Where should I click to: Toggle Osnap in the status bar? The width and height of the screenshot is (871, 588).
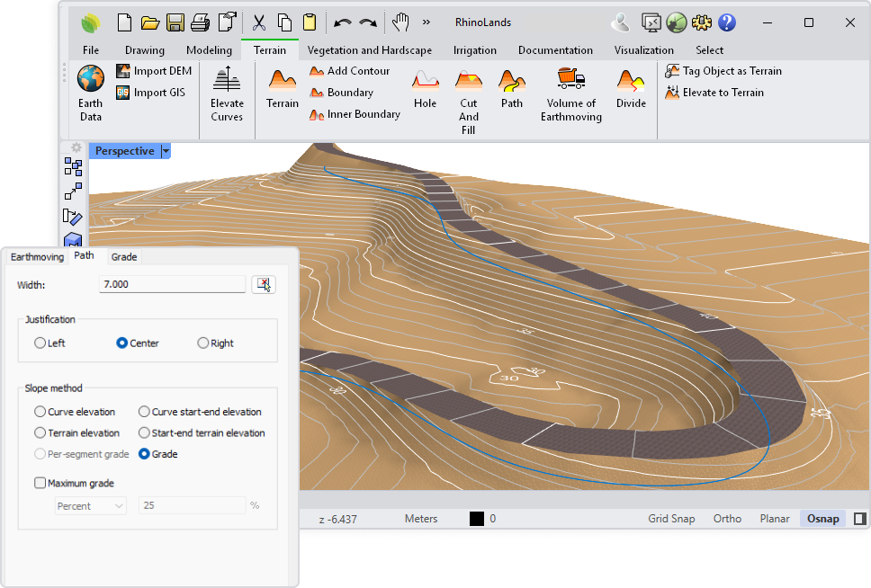[x=822, y=519]
